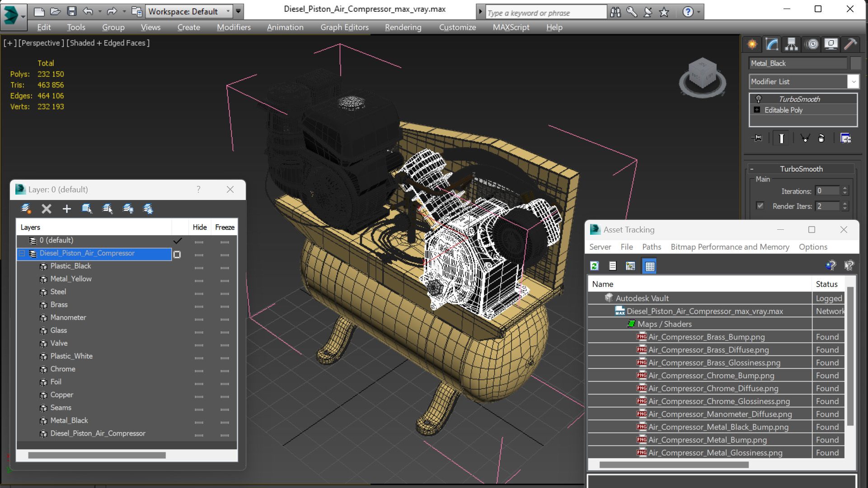This screenshot has height=488, width=868.
Task: Click the delete layer icon in Layers panel
Action: (46, 208)
